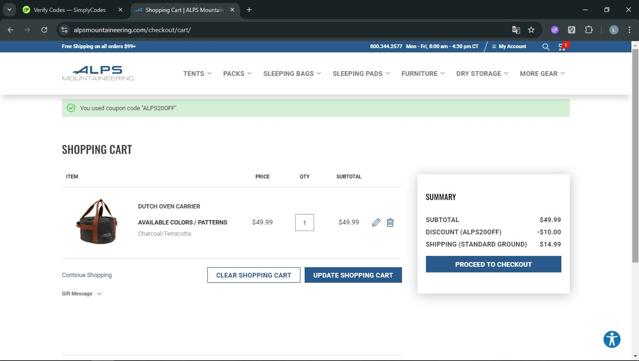Screen dimensions: 639x361
Task: Bookmark this page with star icon
Action: [x=531, y=30]
